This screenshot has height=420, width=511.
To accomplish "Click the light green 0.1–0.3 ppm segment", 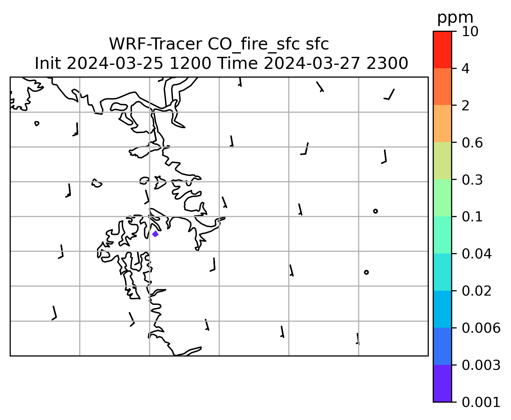I will tap(442, 198).
